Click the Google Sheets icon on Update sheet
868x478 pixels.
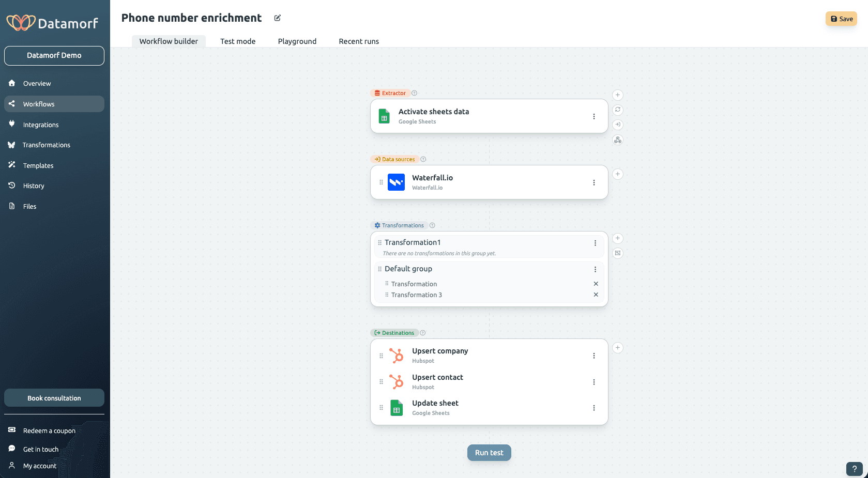[x=397, y=408]
